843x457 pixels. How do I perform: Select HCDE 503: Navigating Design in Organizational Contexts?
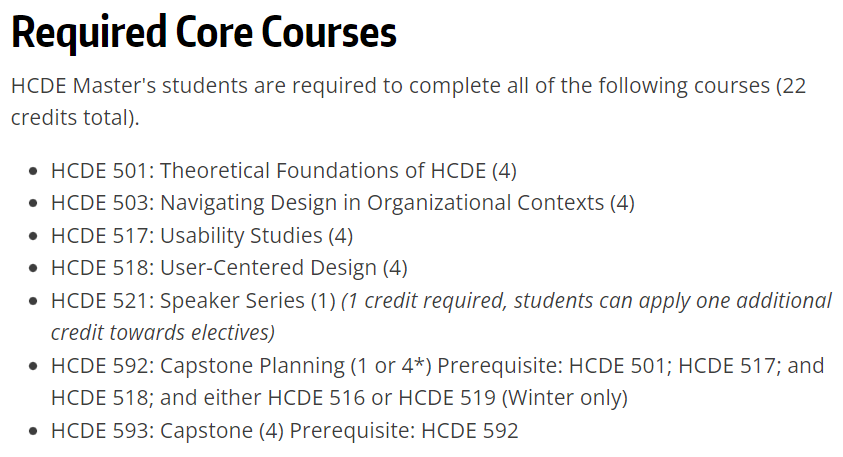click(342, 202)
